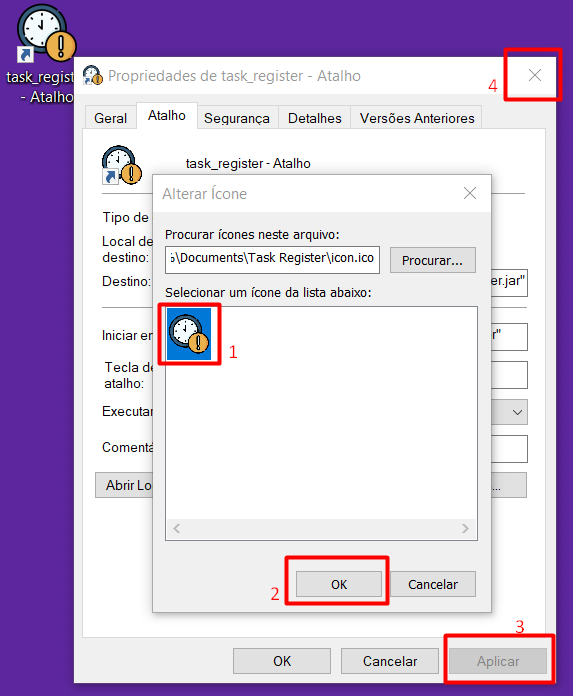Click the clock icon beside task_register - Atalho name
Viewport: 573px width, 696px height.
click(x=122, y=165)
